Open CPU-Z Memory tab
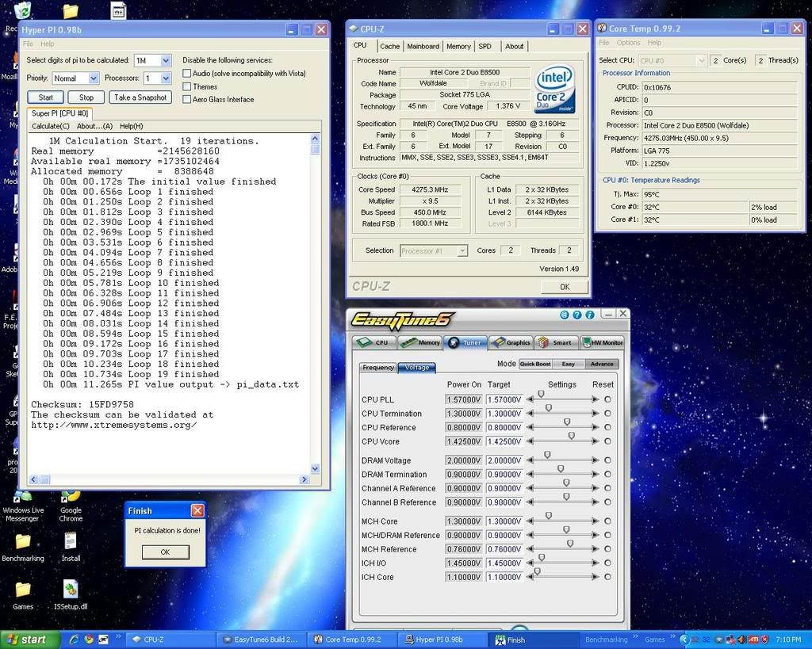The image size is (812, 649). click(x=458, y=47)
